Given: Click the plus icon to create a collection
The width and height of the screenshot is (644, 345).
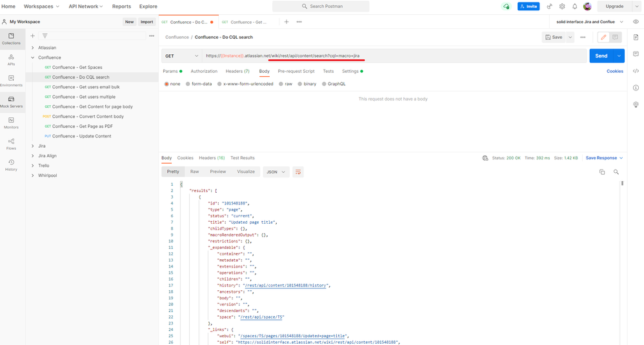Looking at the screenshot, I should pyautogui.click(x=33, y=35).
